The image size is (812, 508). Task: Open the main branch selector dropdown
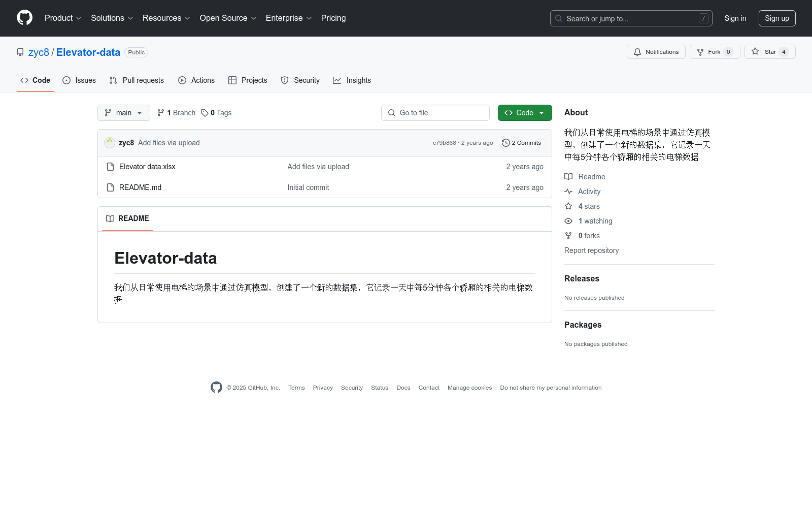pos(124,113)
